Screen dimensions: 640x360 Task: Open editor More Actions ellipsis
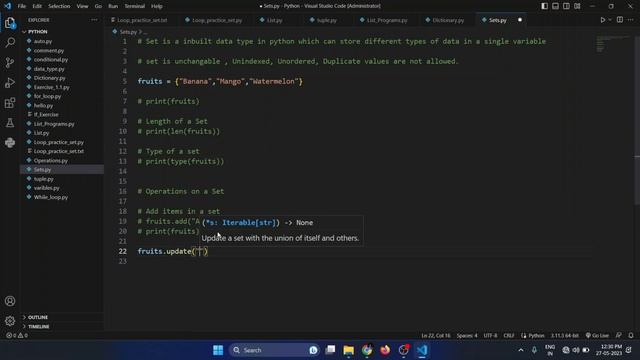631,20
